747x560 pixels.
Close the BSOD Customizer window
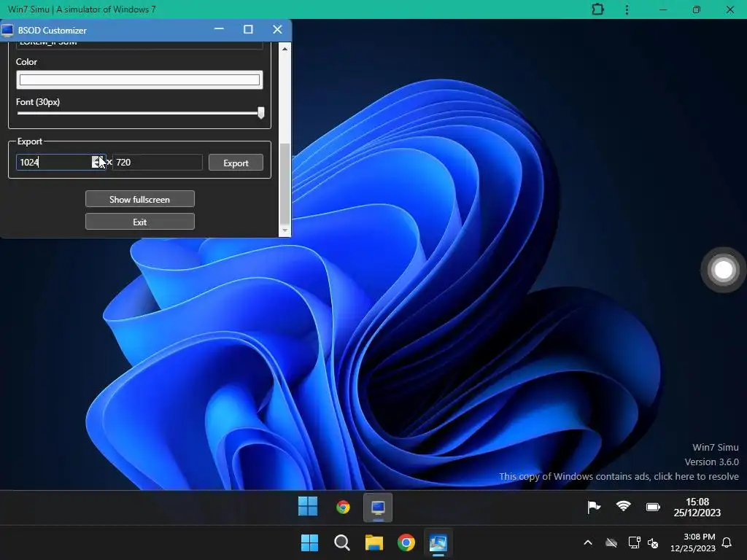(277, 29)
